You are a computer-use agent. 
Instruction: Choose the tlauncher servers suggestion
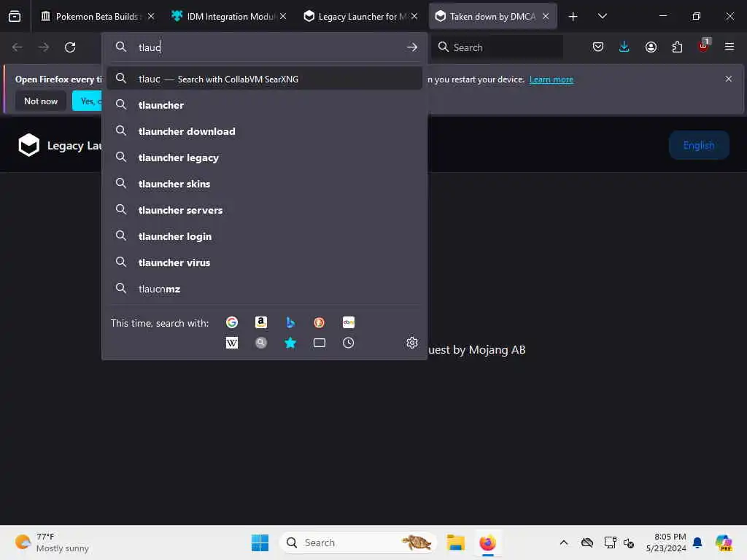[264, 210]
